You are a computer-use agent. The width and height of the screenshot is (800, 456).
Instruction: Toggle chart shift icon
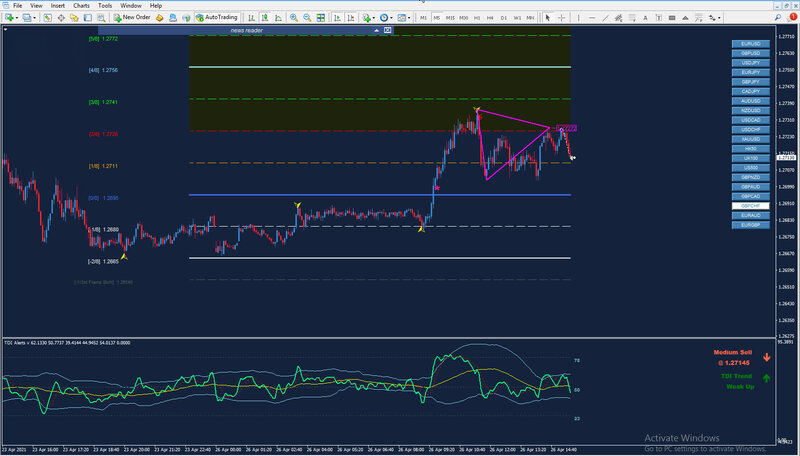[x=351, y=18]
